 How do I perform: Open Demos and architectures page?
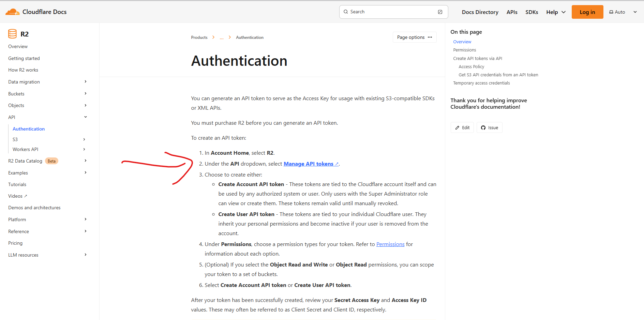click(x=34, y=208)
